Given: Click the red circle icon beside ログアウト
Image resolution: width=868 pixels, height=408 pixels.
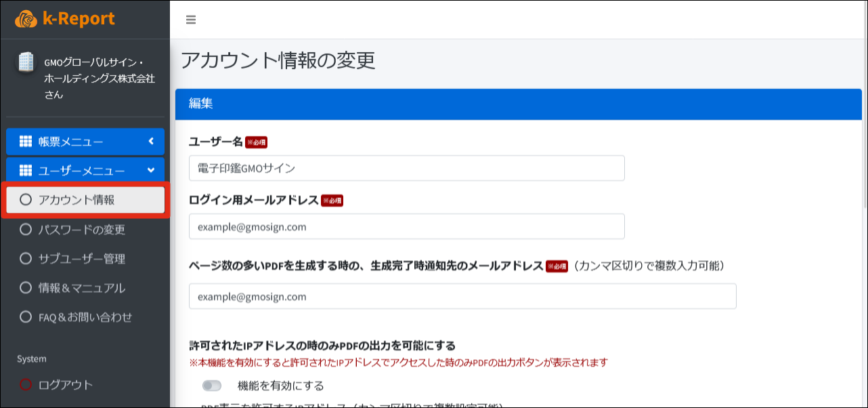Looking at the screenshot, I should [x=26, y=385].
